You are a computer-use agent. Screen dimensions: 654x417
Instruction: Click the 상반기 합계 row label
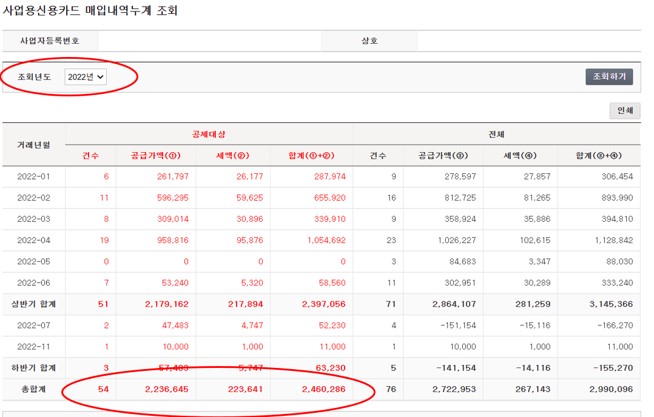(33, 304)
